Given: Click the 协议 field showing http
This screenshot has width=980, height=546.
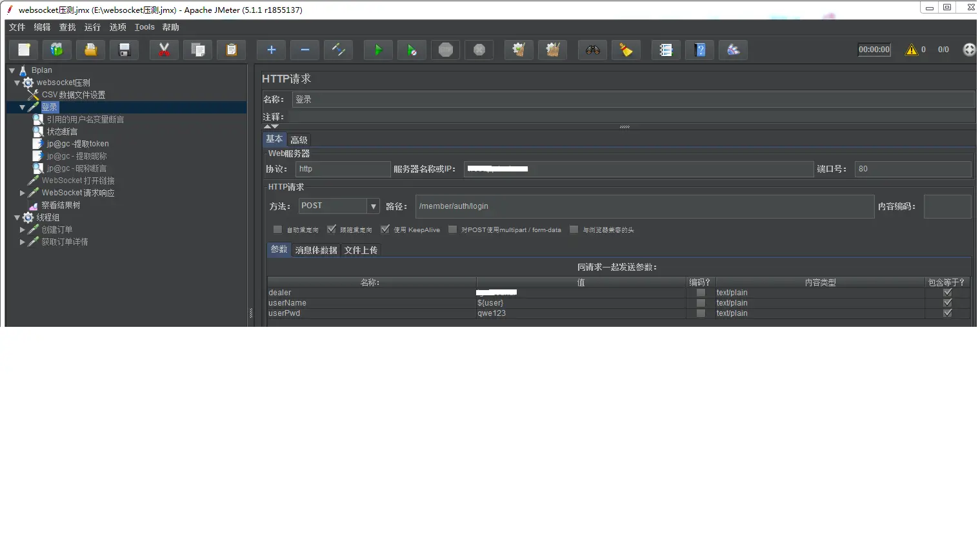Looking at the screenshot, I should tap(343, 169).
